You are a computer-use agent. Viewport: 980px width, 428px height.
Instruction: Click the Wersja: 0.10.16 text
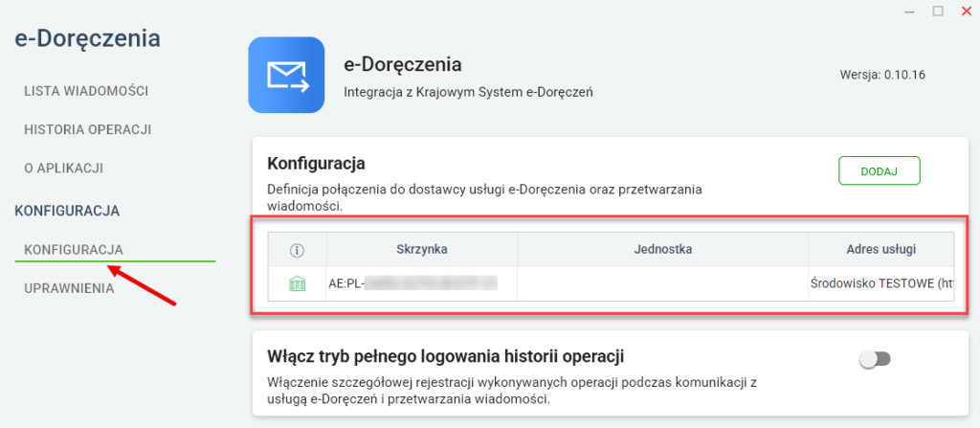(882, 75)
